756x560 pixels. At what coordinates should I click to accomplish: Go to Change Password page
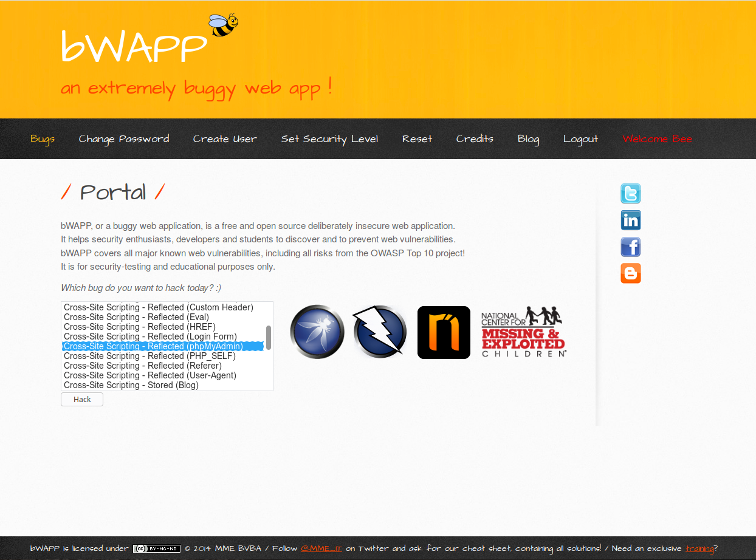tap(124, 138)
